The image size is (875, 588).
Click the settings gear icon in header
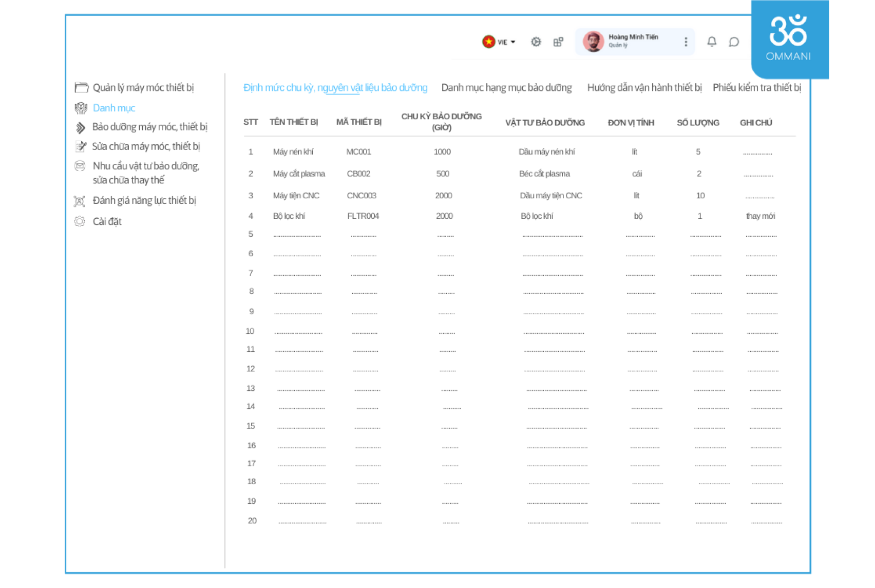tap(536, 42)
